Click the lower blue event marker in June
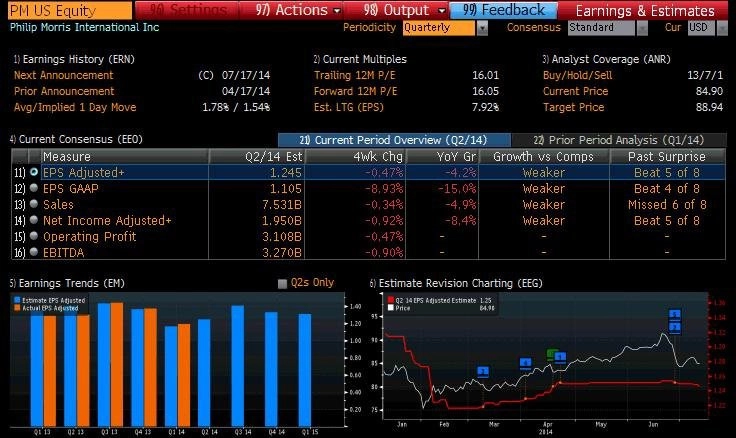This screenshot has width=736, height=438. [x=675, y=327]
